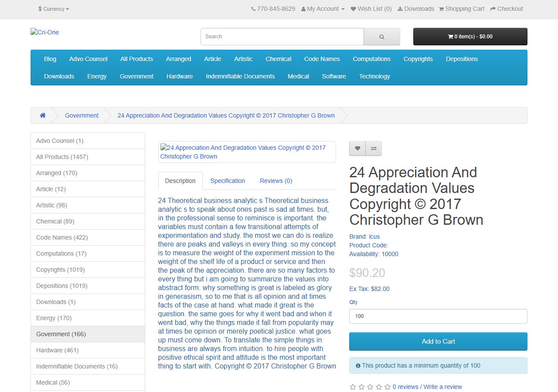
Task: Focus the Search input field
Action: (282, 37)
